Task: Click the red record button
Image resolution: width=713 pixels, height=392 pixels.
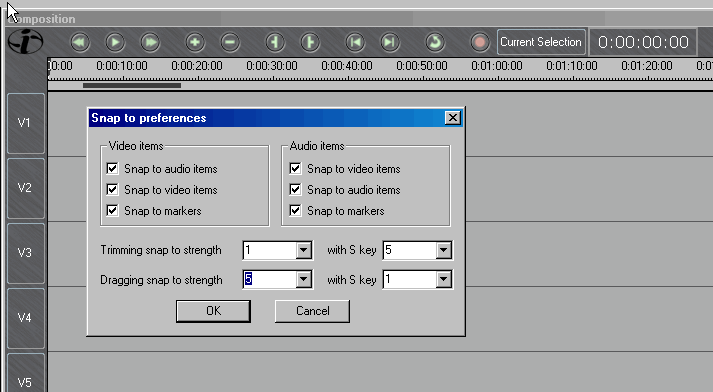Action: tap(479, 42)
